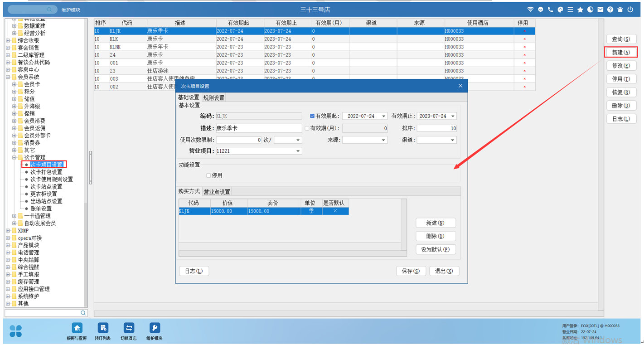644x345 pixels.
Task: Click the power icon in top bar
Action: [x=630, y=10]
